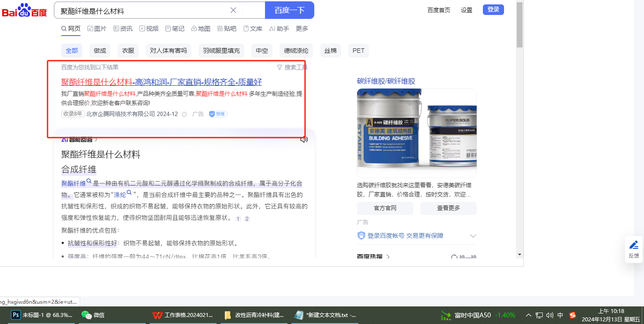644x324 pixels.
Task: Open the 改性沥青冷补料 folder taskbar item
Action: coord(254,315)
